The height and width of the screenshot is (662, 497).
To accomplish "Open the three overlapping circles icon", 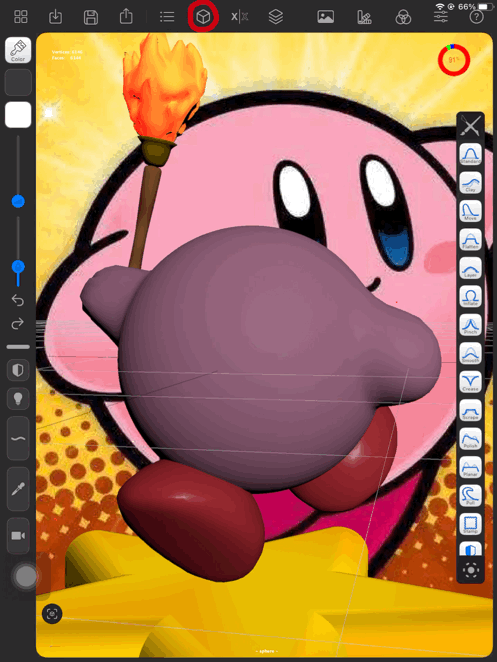I will [403, 17].
